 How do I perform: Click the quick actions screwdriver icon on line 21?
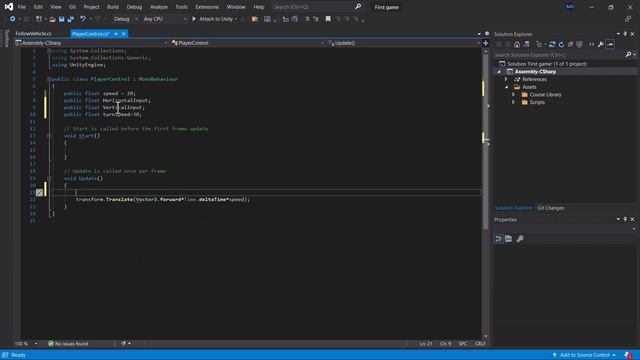(x=39, y=193)
